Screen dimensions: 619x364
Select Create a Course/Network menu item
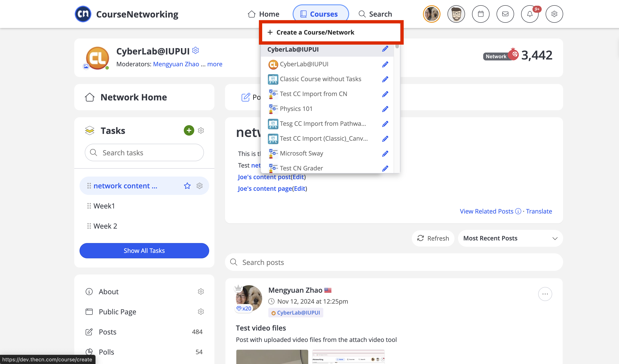point(331,32)
